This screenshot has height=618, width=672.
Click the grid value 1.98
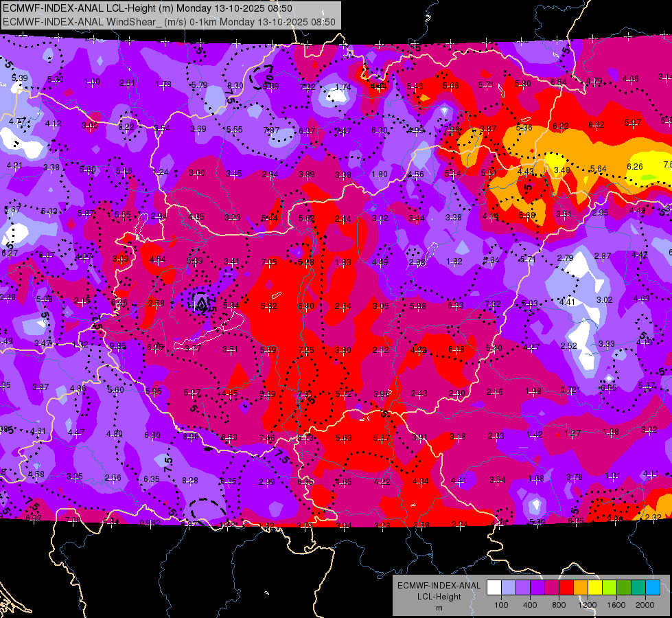click(x=533, y=391)
